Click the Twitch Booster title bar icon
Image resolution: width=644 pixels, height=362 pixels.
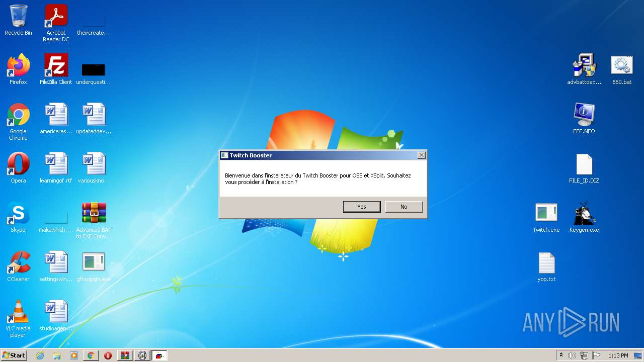click(224, 155)
